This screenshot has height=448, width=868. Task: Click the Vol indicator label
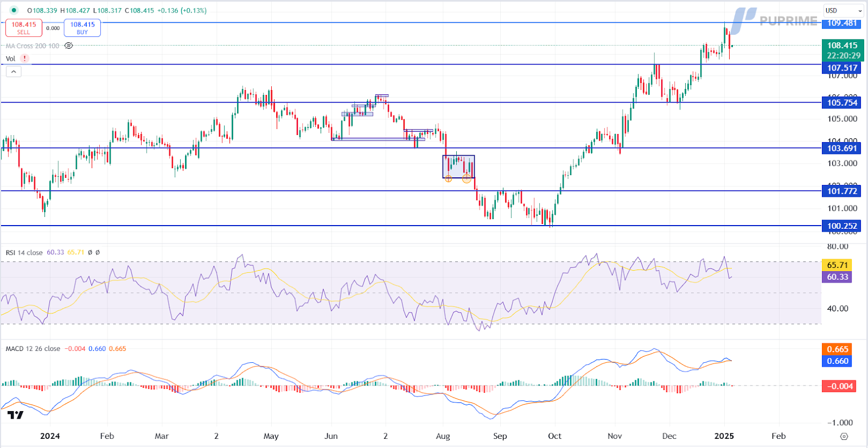tap(10, 59)
